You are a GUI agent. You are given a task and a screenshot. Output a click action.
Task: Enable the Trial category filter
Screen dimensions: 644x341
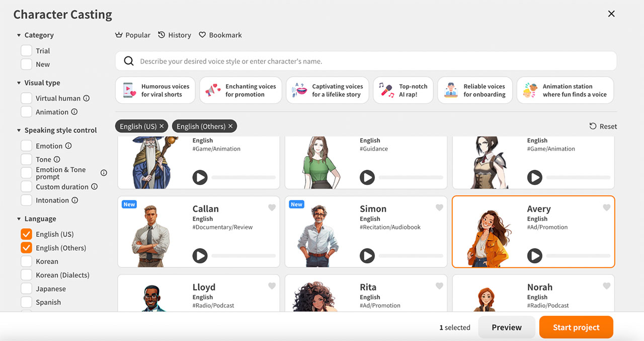pyautogui.click(x=26, y=50)
